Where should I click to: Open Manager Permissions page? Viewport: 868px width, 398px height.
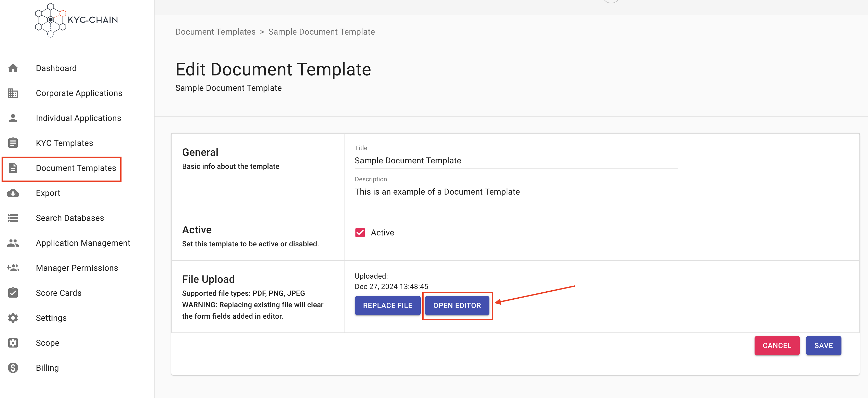(x=77, y=268)
